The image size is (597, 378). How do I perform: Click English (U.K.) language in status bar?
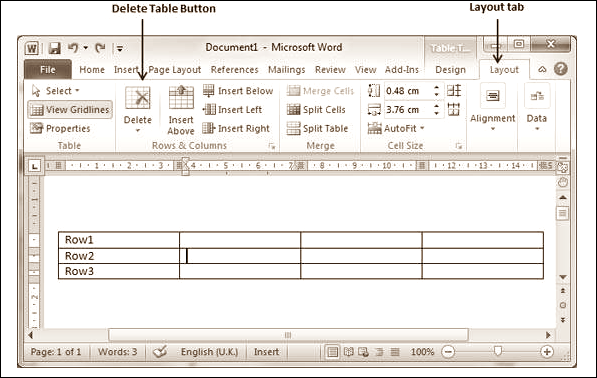click(209, 352)
